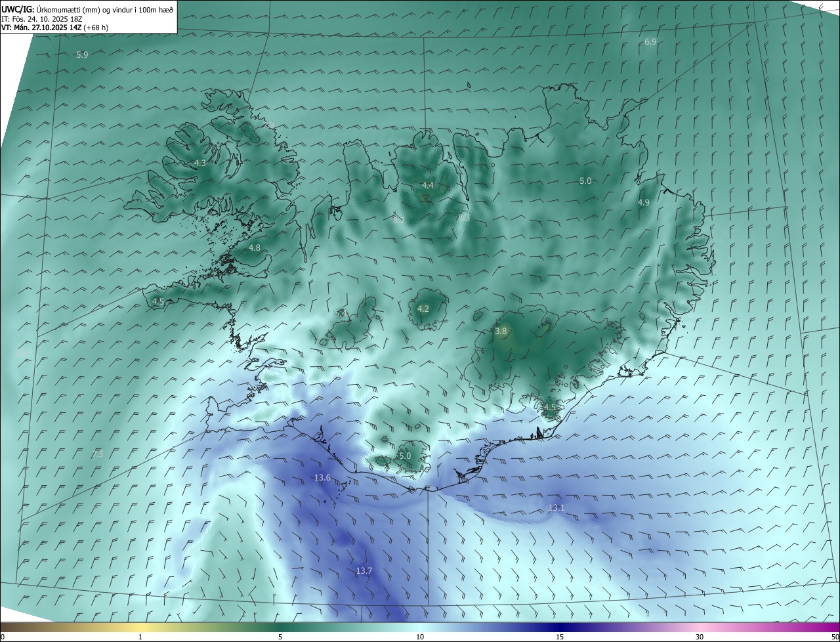Click the 13.1 value south of Iceland
The image size is (840, 642).
556,508
